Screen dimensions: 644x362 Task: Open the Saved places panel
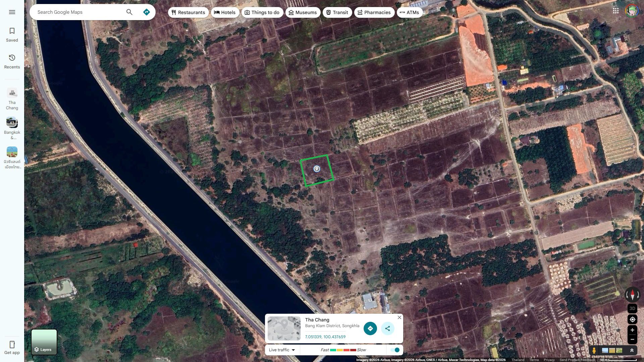click(12, 35)
